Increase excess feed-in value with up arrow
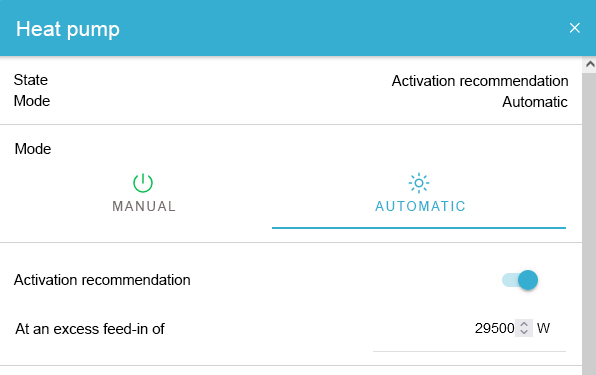The height and width of the screenshot is (375, 596). click(524, 324)
